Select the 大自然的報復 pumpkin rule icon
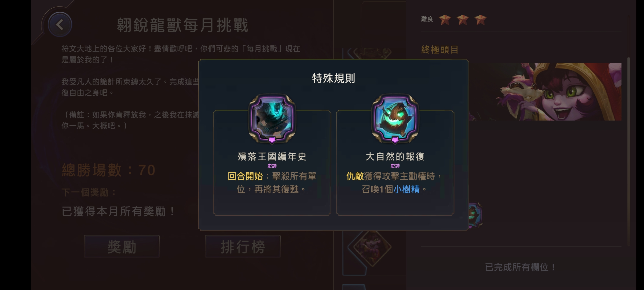The image size is (644, 290). pos(395,118)
